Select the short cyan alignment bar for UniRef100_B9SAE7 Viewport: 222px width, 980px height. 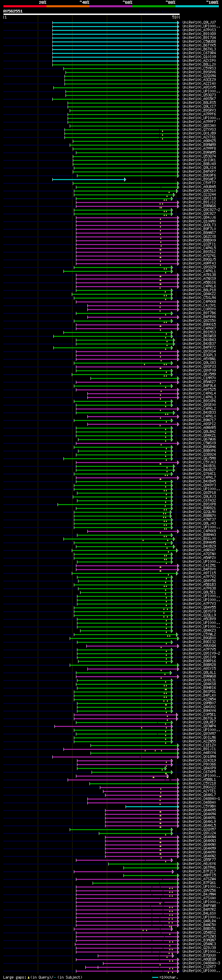[x=89, y=179]
